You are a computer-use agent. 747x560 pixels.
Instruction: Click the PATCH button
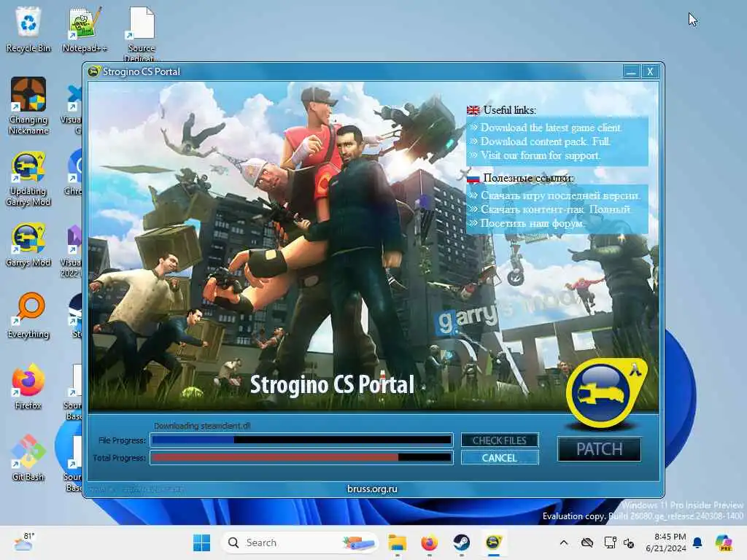600,449
